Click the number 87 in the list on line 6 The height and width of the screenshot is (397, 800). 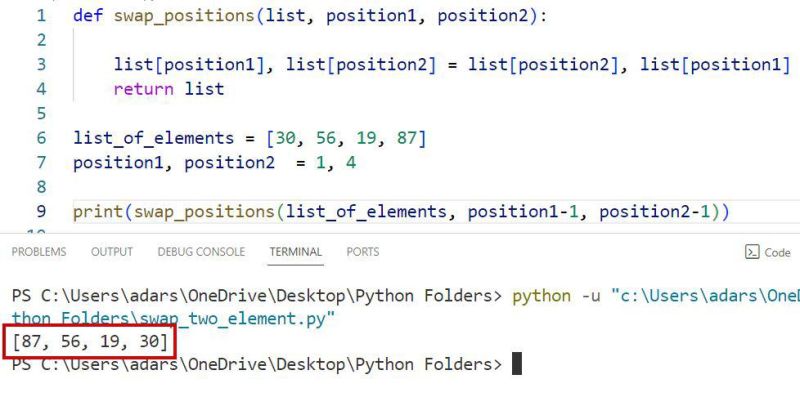click(407, 138)
